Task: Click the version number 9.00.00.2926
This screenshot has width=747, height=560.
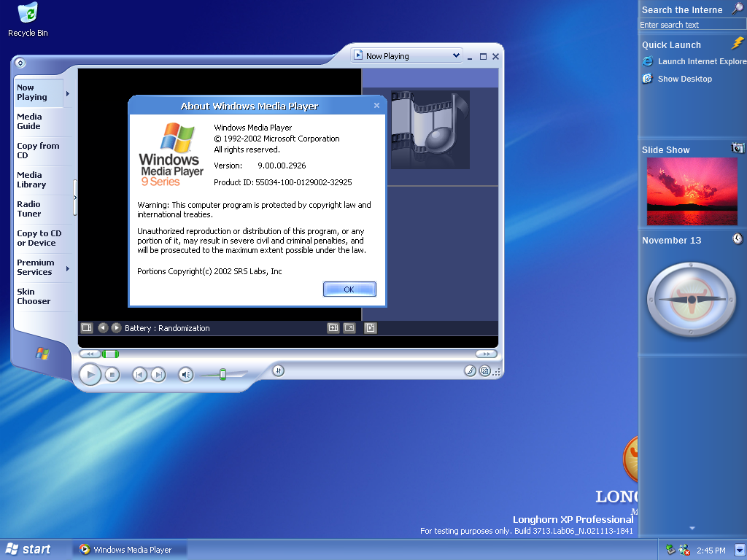Action: [x=282, y=166]
